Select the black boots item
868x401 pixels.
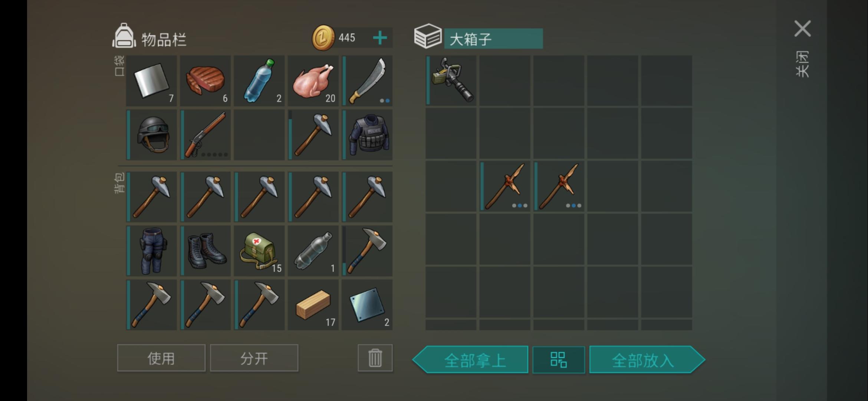tap(206, 251)
